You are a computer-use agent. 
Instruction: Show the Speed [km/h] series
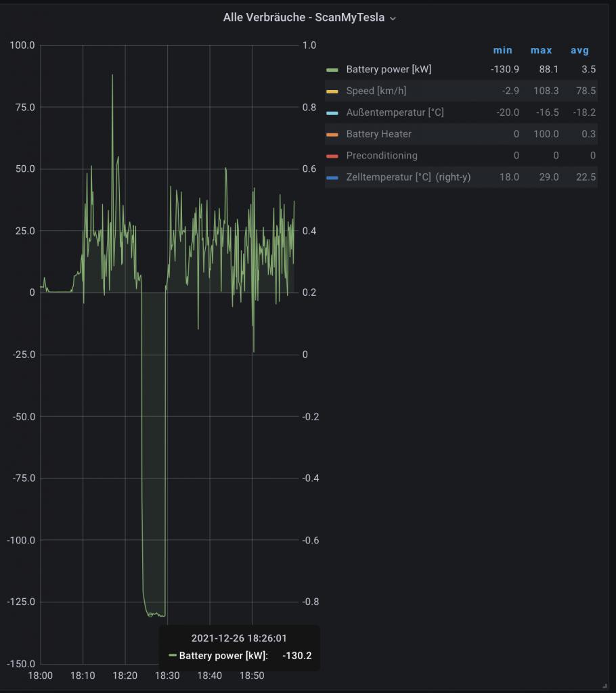(376, 91)
